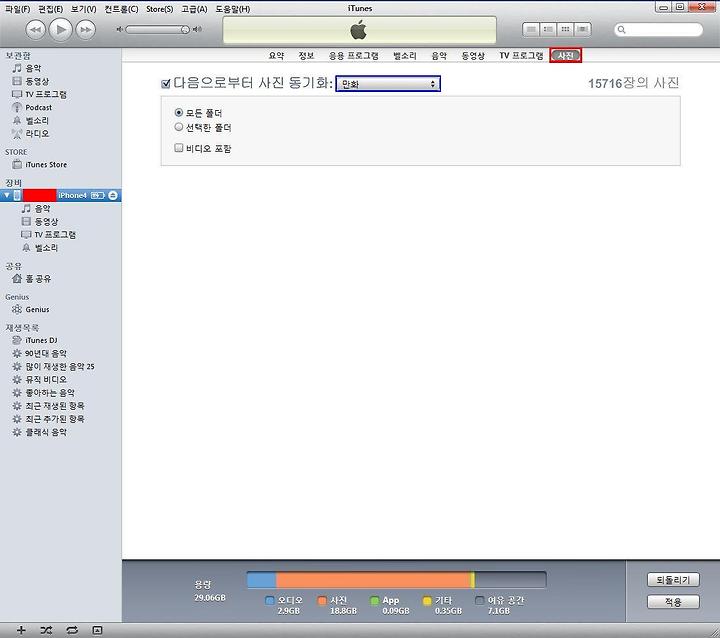Open library TV 프로그램 in sidebar

click(x=46, y=94)
